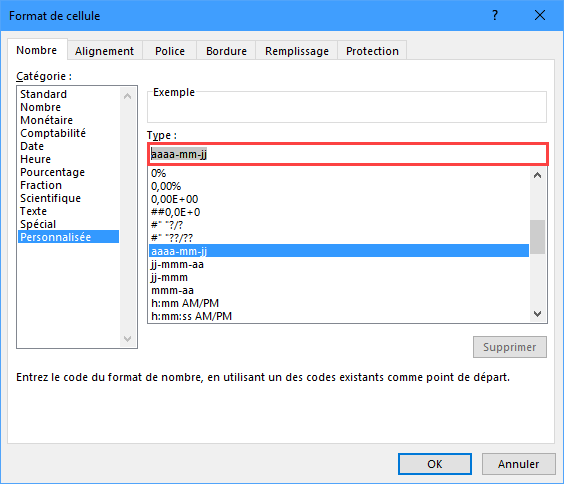Select the Scientifique category
The width and height of the screenshot is (564, 484).
(68, 198)
